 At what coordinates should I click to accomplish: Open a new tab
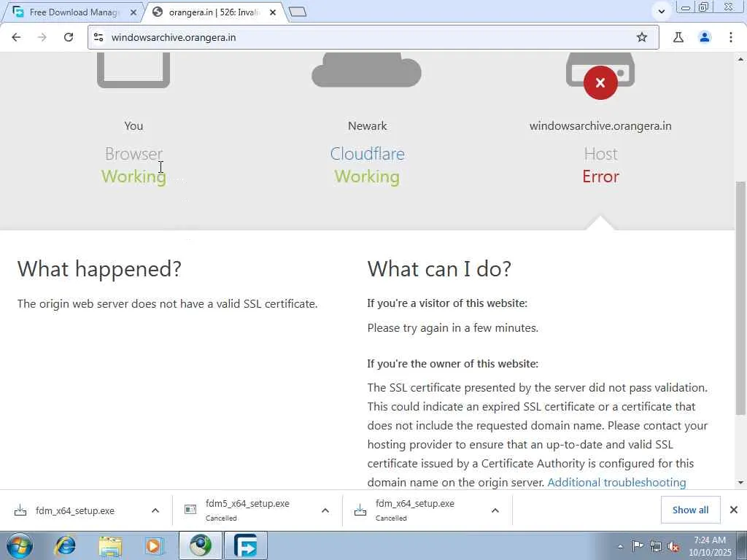pyautogui.click(x=298, y=12)
